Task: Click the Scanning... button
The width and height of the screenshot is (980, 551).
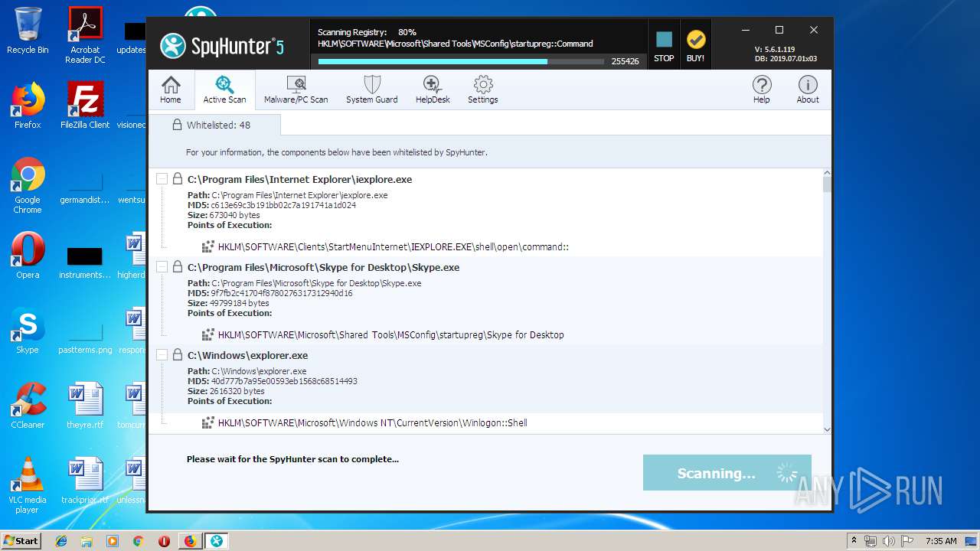Action: pyautogui.click(x=727, y=473)
